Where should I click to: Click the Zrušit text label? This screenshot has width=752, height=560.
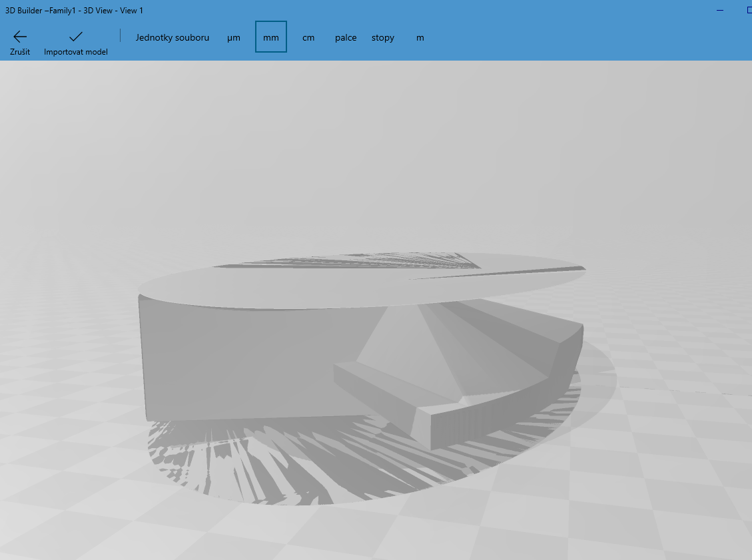20,52
